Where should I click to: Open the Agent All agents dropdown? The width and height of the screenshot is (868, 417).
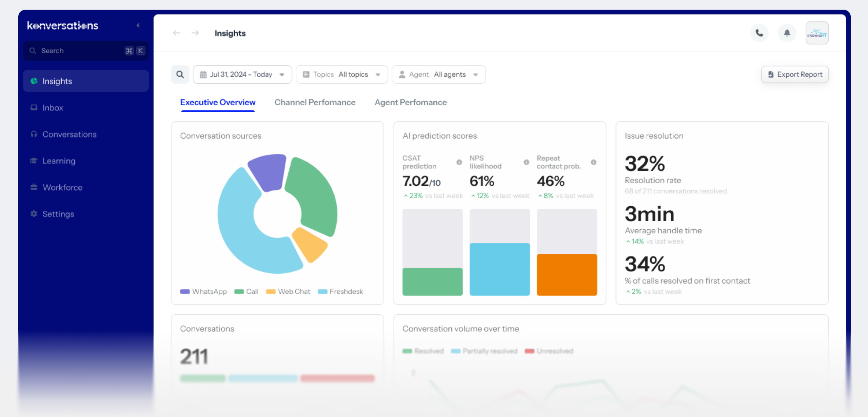click(438, 75)
